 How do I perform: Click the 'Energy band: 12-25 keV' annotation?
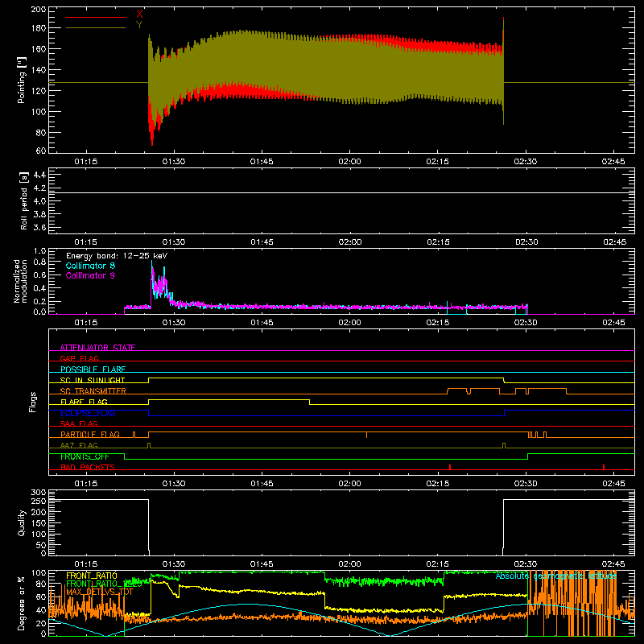coord(117,256)
